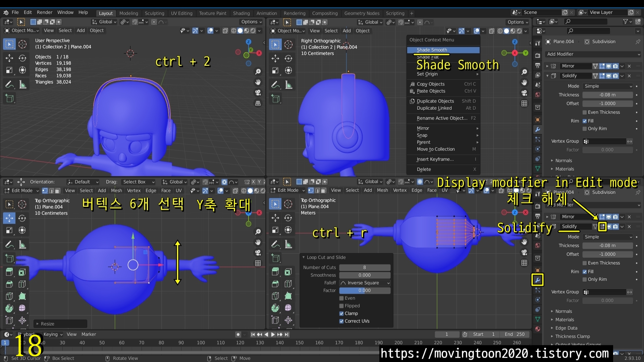Switch to the Sculpting workspace tab

pos(154,13)
